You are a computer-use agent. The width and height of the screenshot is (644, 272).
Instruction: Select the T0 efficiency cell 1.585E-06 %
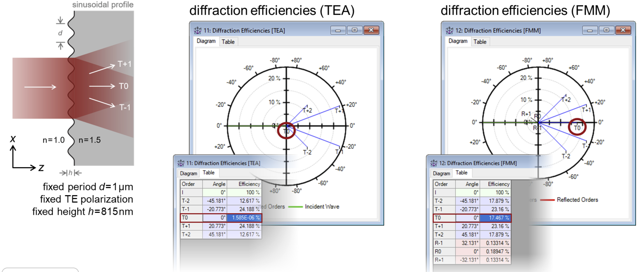[244, 218]
